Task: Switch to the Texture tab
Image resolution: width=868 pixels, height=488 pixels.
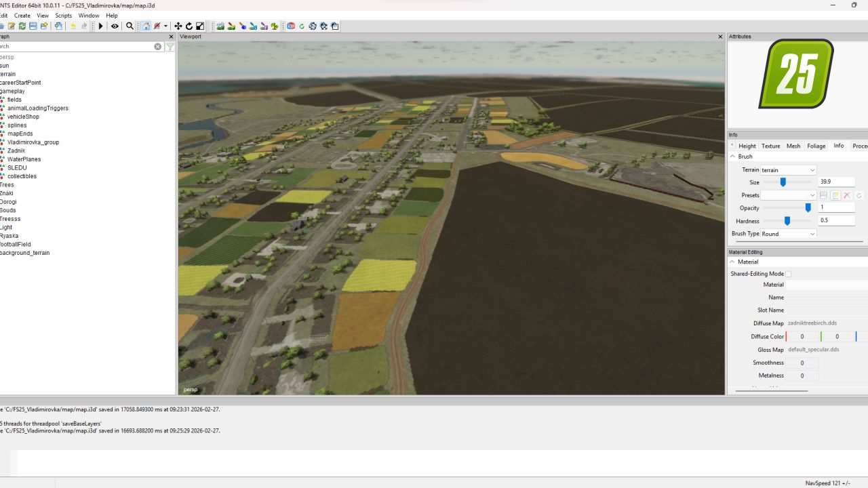Action: 770,146
